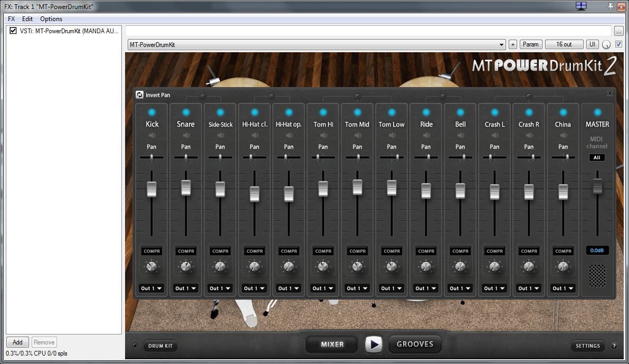629x364 pixels.
Task: Mute the Side-Stick channel speaker icon
Action: coord(220,136)
